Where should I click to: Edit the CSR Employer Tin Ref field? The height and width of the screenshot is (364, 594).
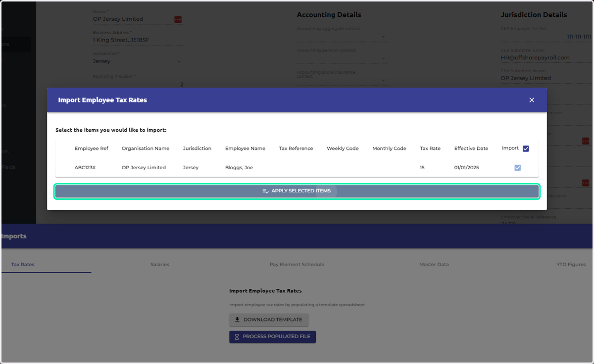[546, 37]
